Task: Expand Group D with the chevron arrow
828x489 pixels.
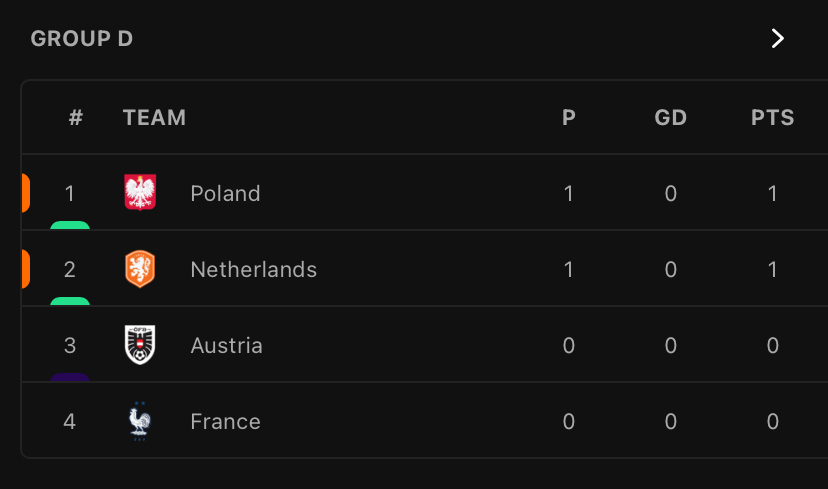Action: click(x=778, y=39)
